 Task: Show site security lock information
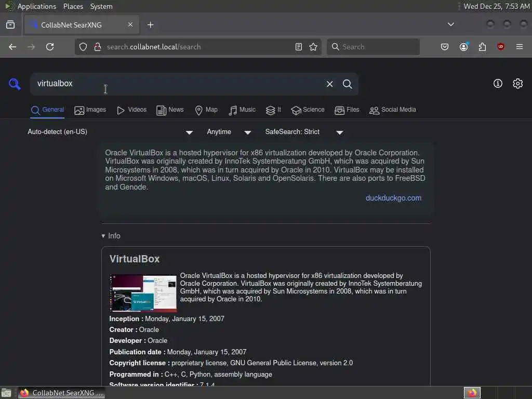point(98,47)
